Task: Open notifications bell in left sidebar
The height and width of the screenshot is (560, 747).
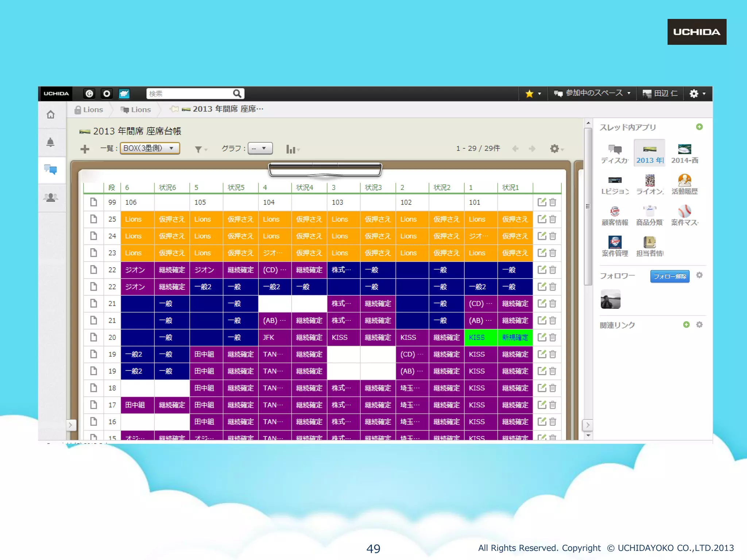Action: tap(51, 142)
